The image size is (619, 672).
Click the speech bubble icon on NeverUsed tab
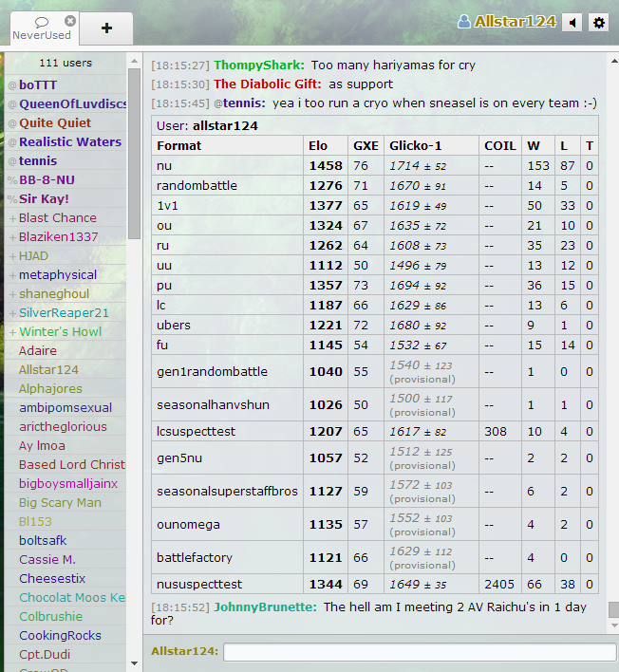point(41,21)
